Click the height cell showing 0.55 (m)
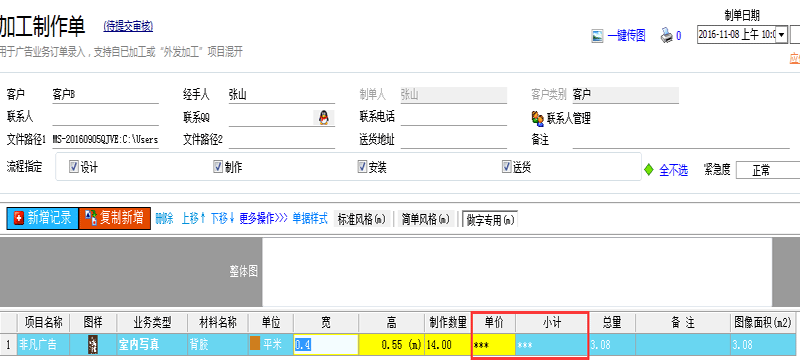Viewport: 800px width, 364px height. click(x=391, y=345)
